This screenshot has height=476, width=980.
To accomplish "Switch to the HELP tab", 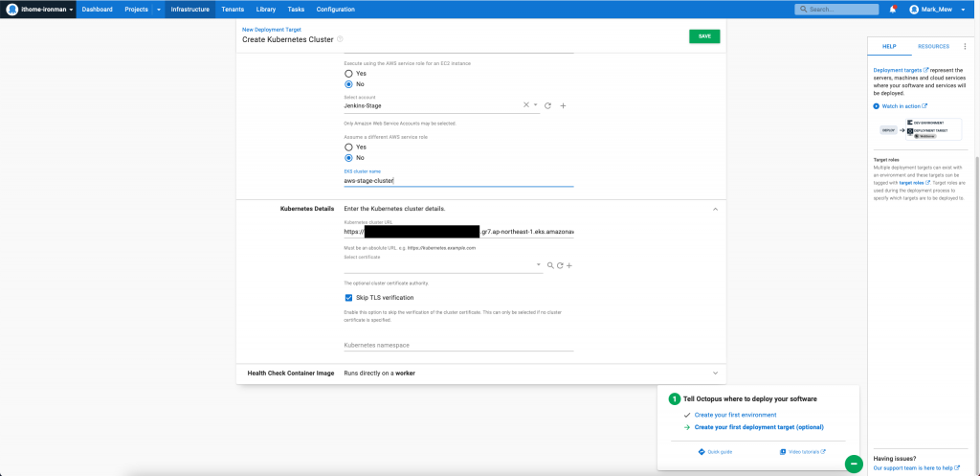I will click(889, 46).
